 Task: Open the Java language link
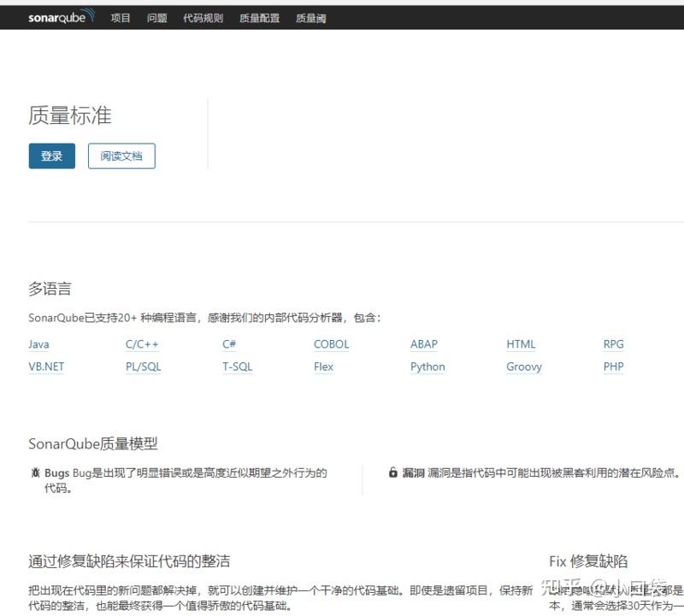(x=38, y=344)
